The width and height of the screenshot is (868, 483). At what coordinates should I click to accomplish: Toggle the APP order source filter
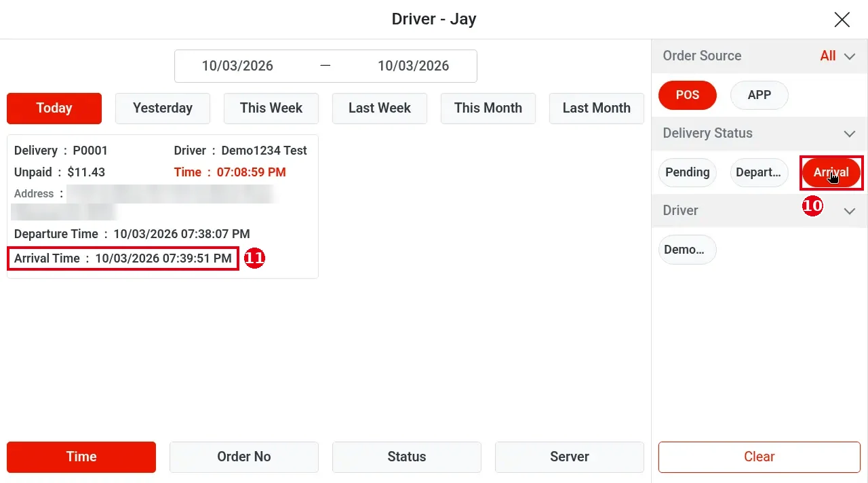pyautogui.click(x=759, y=95)
